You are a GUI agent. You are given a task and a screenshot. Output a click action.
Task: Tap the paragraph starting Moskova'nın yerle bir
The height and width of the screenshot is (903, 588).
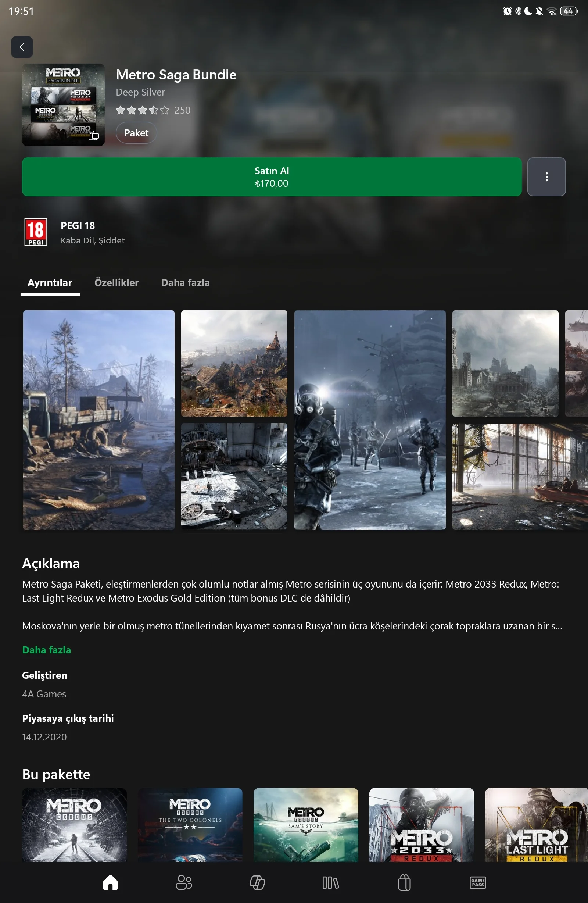pyautogui.click(x=292, y=626)
